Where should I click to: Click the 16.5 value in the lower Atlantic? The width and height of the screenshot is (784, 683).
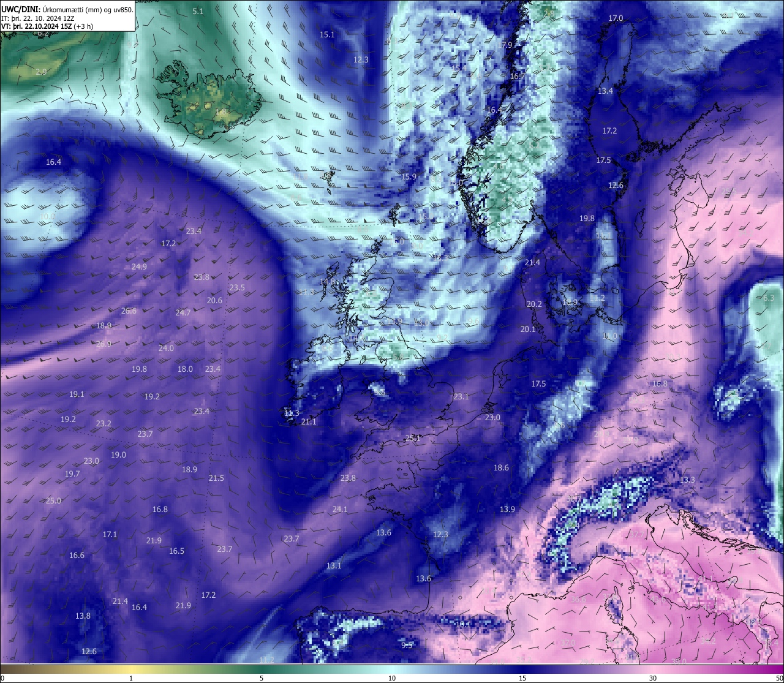tap(176, 551)
